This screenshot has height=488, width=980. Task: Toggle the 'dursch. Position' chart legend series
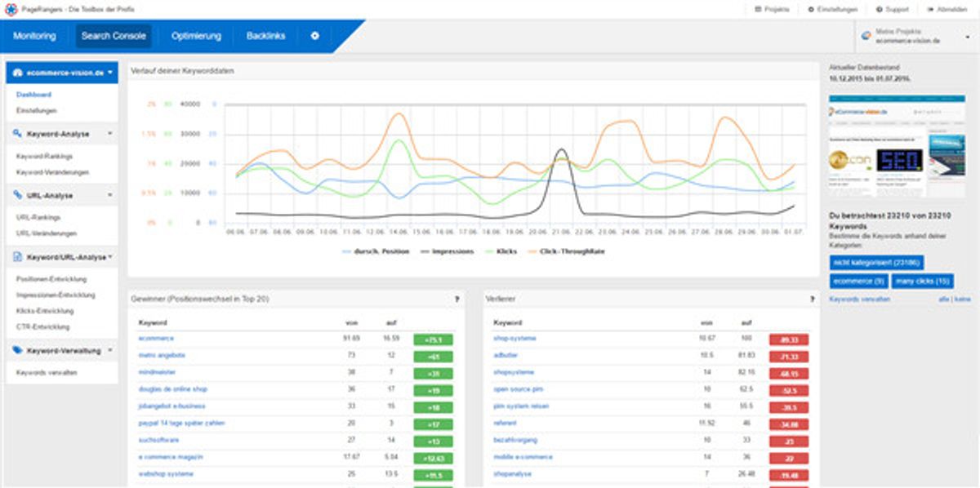click(376, 251)
